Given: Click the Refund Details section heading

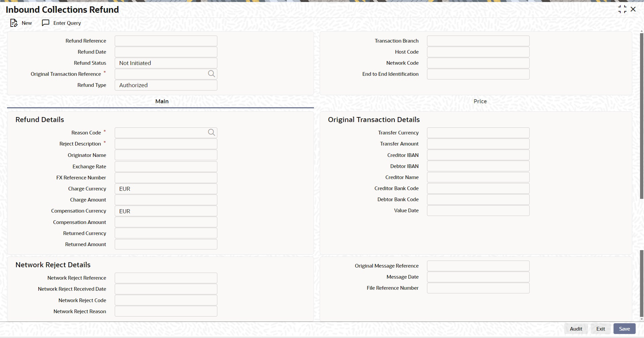Looking at the screenshot, I should 40,120.
